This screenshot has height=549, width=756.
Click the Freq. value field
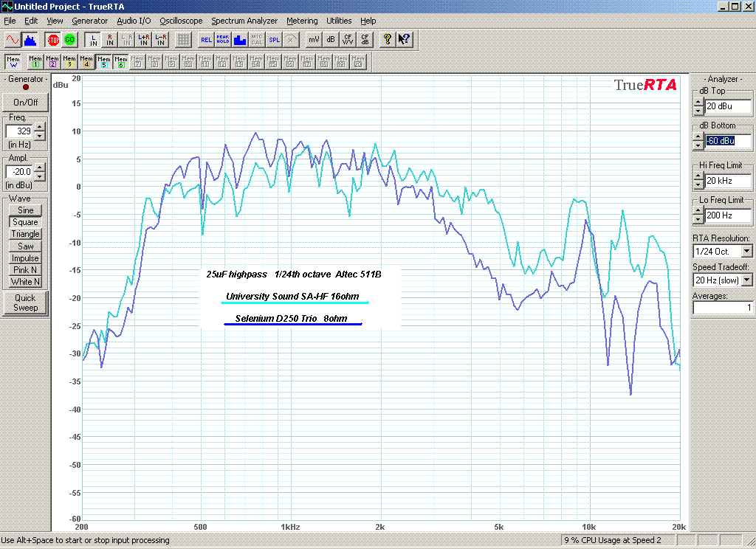click(x=20, y=131)
